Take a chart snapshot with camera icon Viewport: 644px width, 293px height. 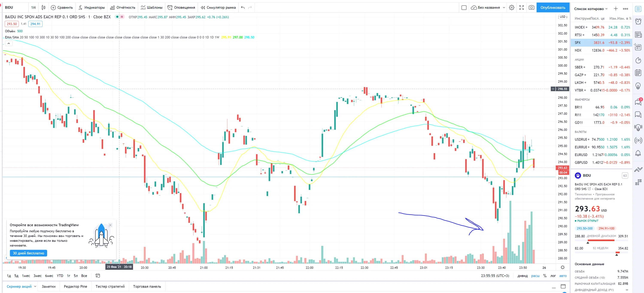pyautogui.click(x=532, y=8)
